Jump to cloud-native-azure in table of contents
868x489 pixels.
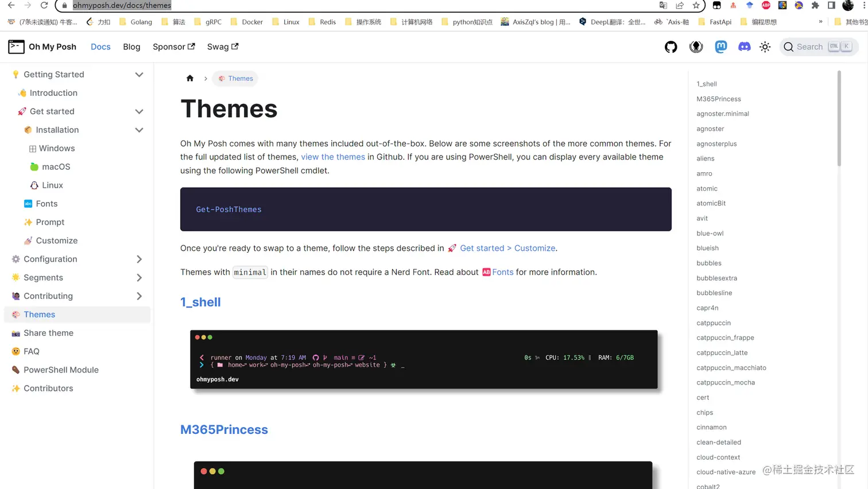[x=726, y=472]
